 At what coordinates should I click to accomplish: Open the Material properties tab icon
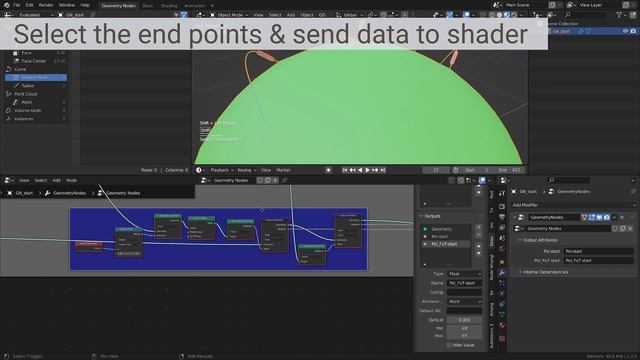pyautogui.click(x=502, y=325)
